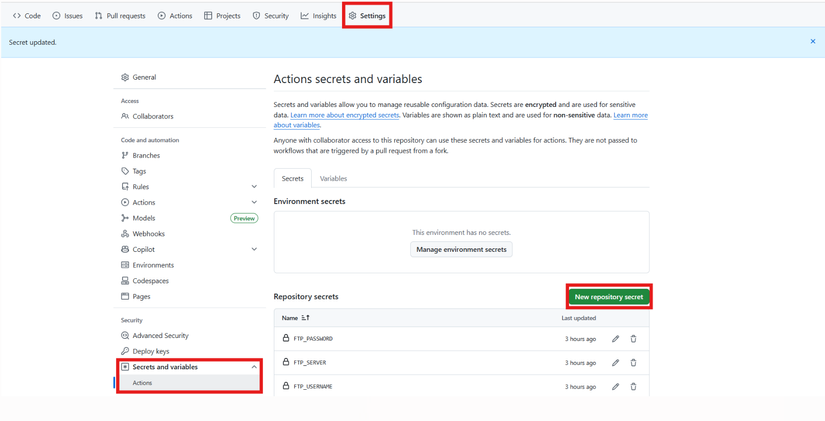Switch to the Variables tab

point(333,178)
